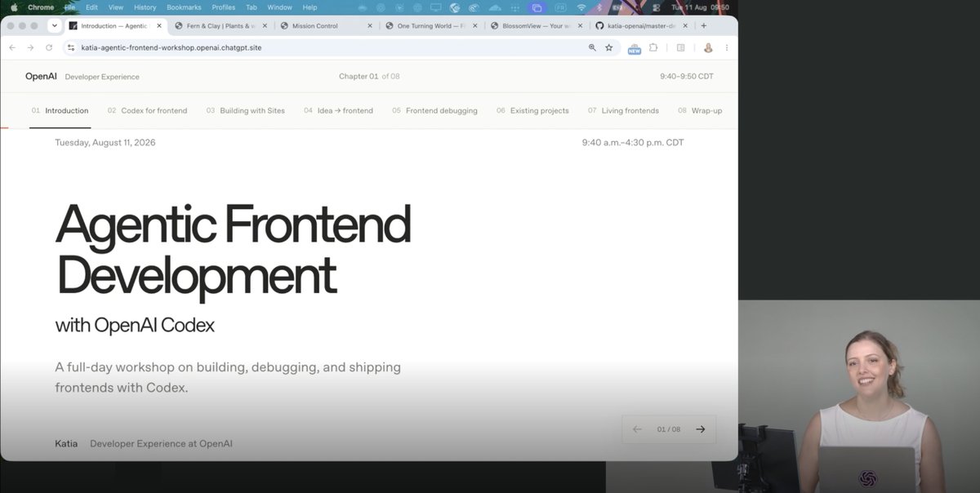The height and width of the screenshot is (493, 980).
Task: Reload the page
Action: tap(49, 48)
